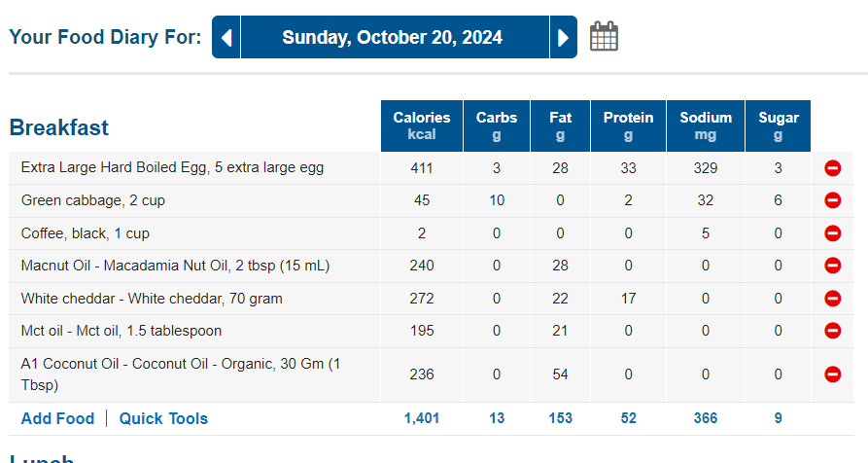868x463 pixels.
Task: Remove black Coffee entry
Action: 832,233
